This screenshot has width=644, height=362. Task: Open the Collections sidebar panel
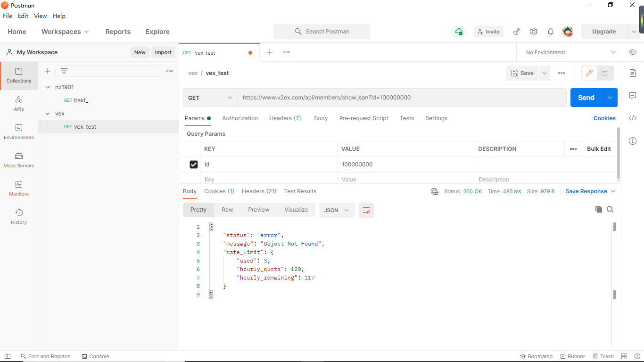point(19,75)
